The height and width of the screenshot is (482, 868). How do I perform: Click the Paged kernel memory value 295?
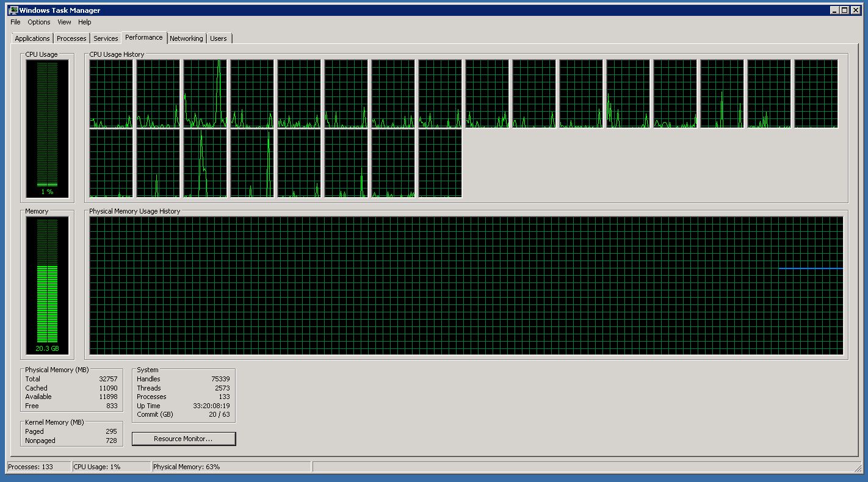[x=111, y=431]
